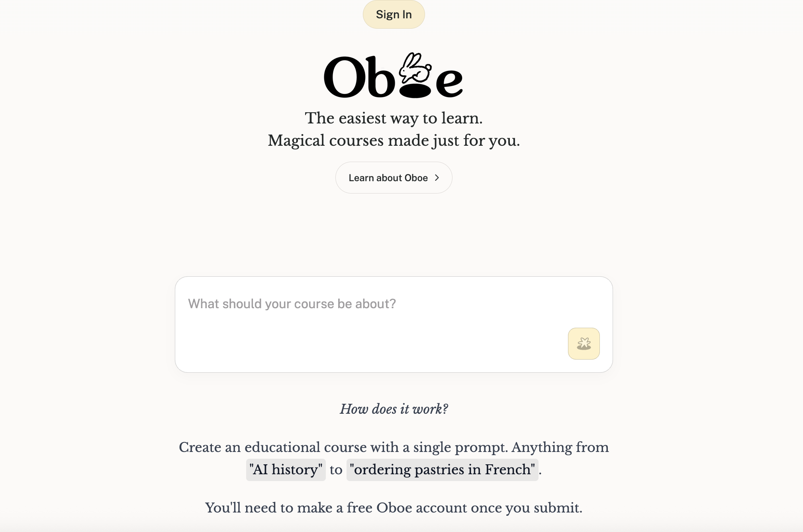Open the Learn about Oboe link
Screen dimensions: 803x532
click(388, 178)
